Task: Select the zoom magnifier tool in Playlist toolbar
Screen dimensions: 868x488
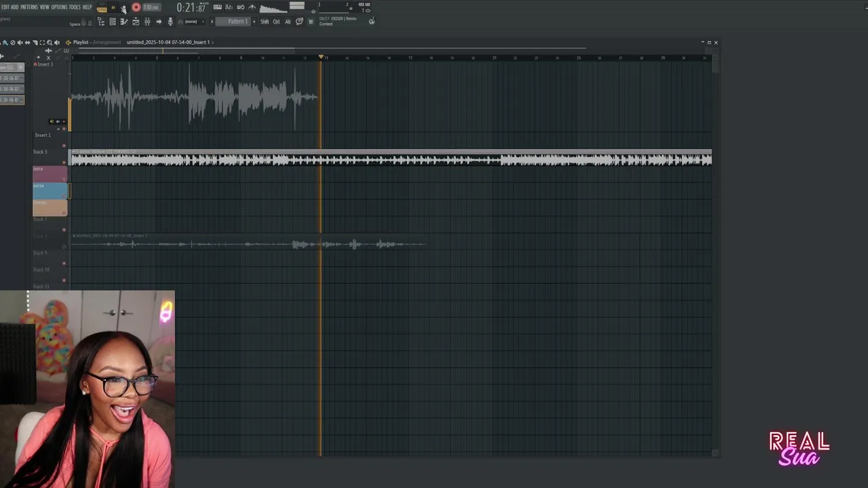Action: point(50,42)
